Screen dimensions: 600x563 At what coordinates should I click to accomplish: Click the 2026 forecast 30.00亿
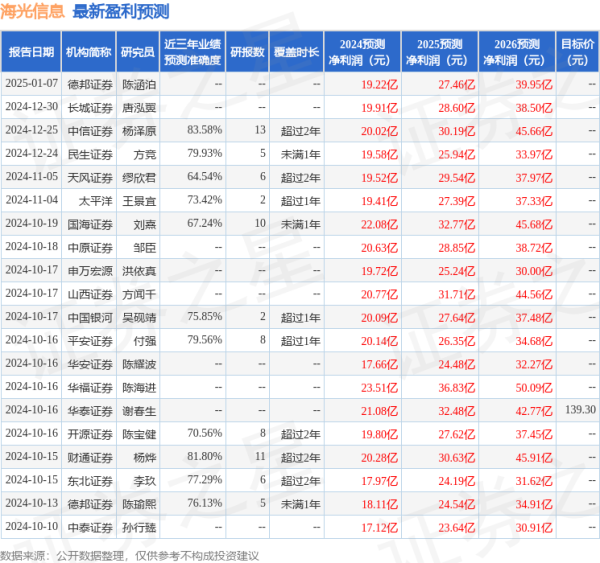pyautogui.click(x=534, y=271)
